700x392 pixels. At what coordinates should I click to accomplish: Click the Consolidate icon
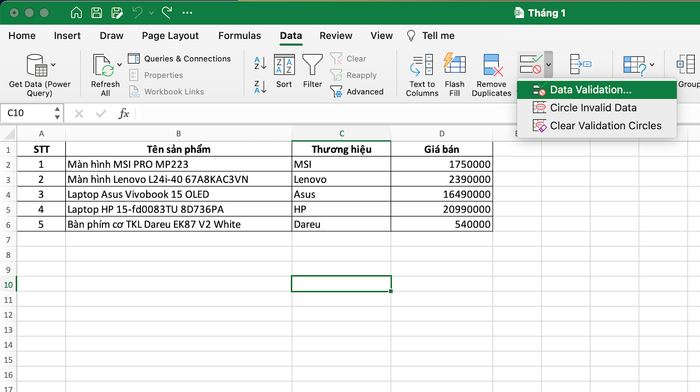point(580,64)
